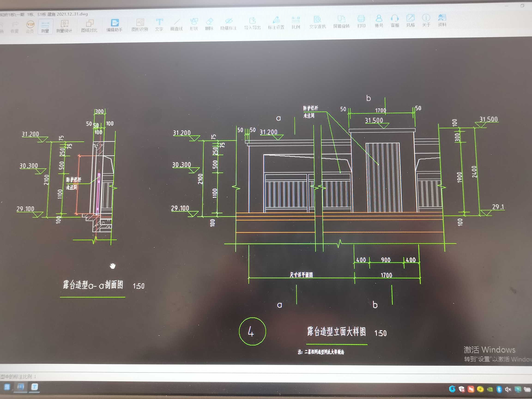The image size is (532, 399).
Task: Open 标注设置 annotation settings
Action: coord(276,23)
